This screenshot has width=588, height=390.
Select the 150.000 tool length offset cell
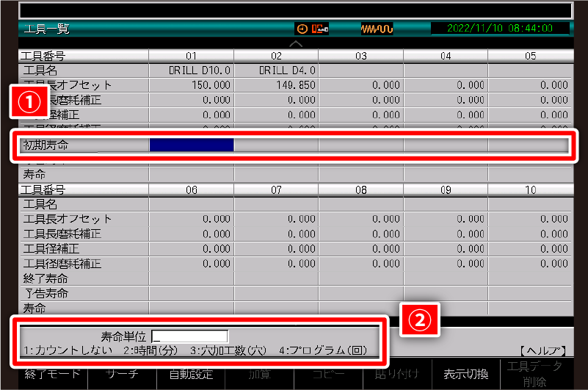[x=191, y=85]
